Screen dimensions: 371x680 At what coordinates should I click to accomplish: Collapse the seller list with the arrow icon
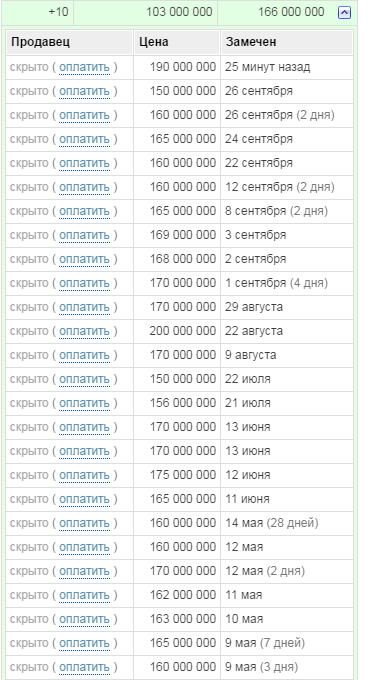[344, 13]
